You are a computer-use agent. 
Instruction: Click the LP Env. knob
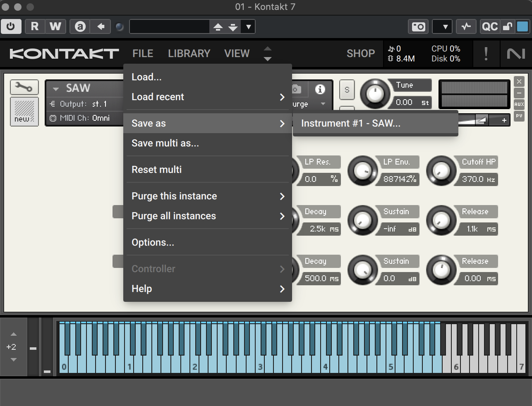[x=363, y=171]
